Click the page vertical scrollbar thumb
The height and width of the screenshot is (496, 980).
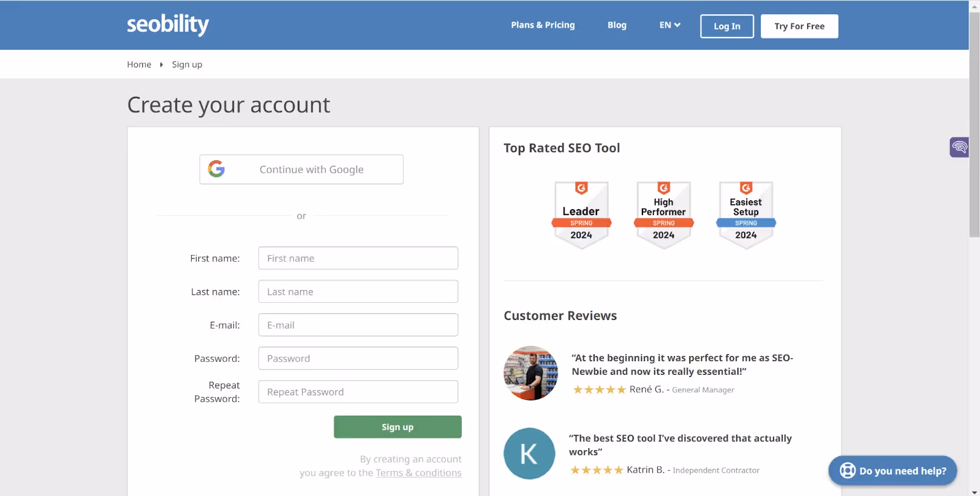click(974, 124)
